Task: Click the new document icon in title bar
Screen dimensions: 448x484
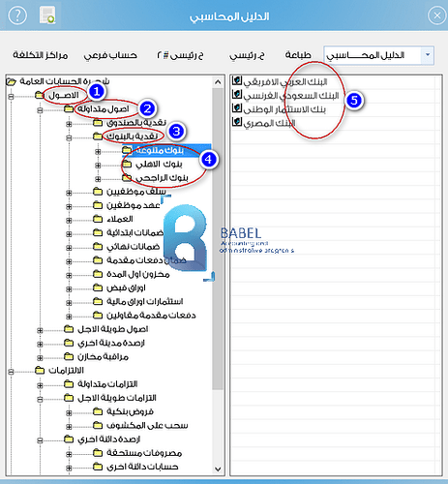Action: 47,15
